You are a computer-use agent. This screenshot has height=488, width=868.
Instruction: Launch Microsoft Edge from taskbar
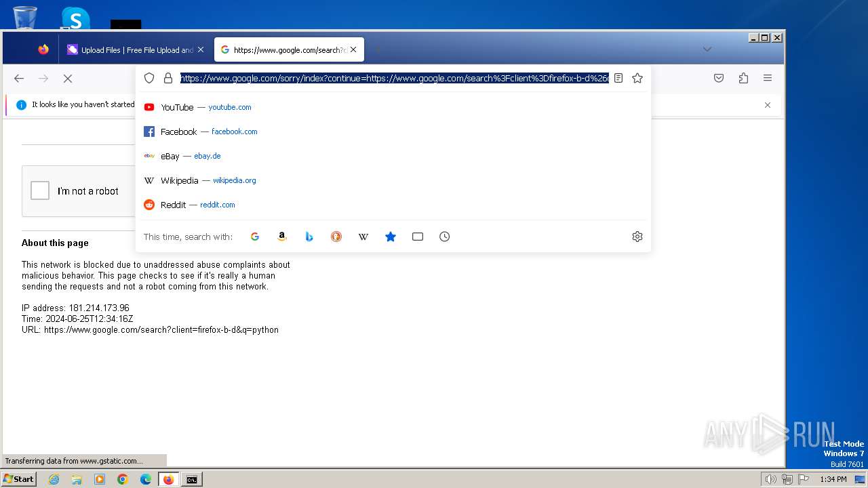[x=146, y=479]
